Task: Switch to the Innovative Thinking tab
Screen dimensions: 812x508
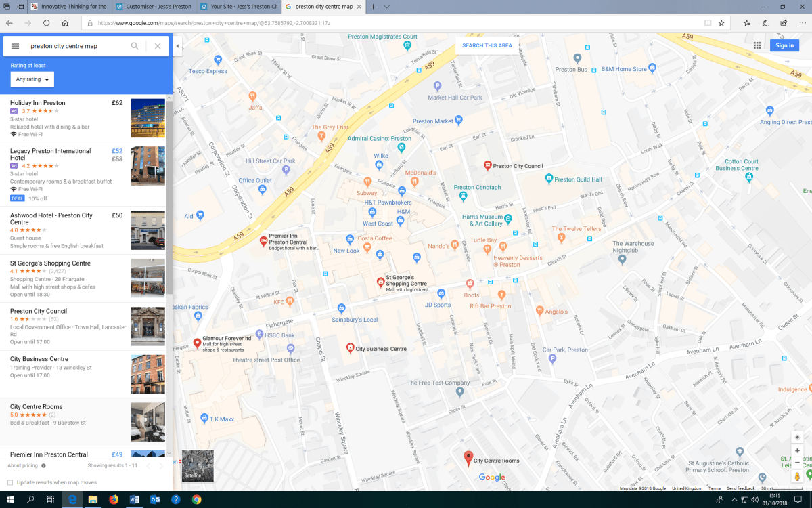Action: (68, 7)
